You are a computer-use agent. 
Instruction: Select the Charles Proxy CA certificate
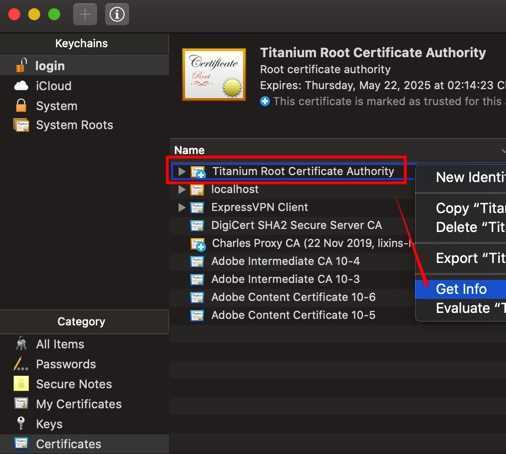(x=312, y=243)
